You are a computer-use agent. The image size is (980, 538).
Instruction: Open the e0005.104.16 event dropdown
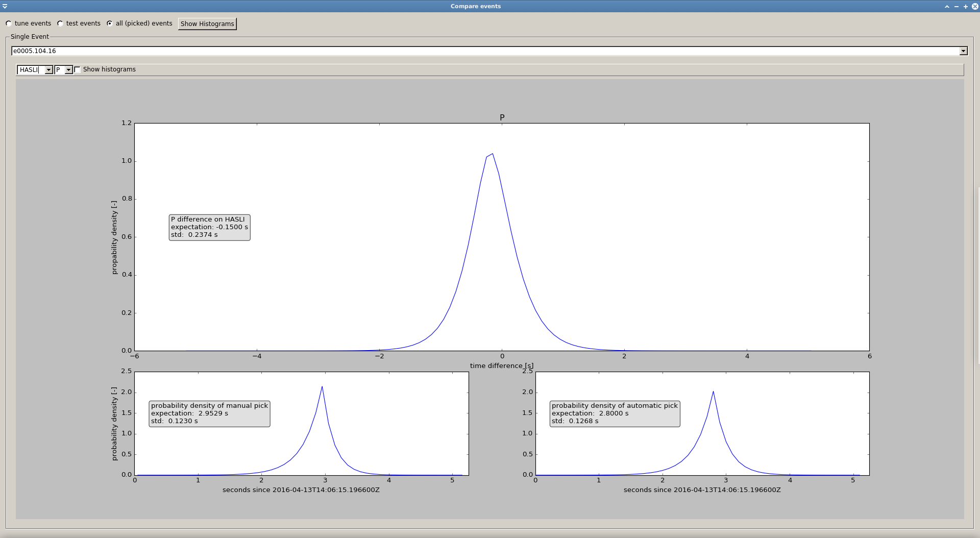coord(963,51)
